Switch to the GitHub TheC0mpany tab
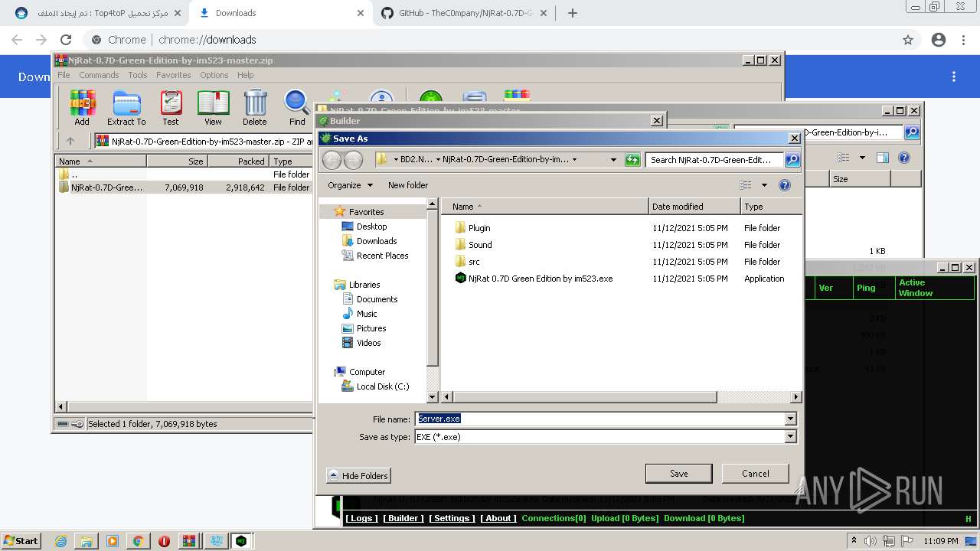This screenshot has width=980, height=551. coord(465,13)
